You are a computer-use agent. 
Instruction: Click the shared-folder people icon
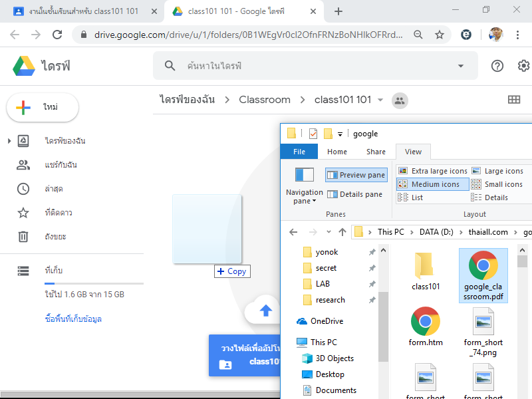(x=400, y=101)
